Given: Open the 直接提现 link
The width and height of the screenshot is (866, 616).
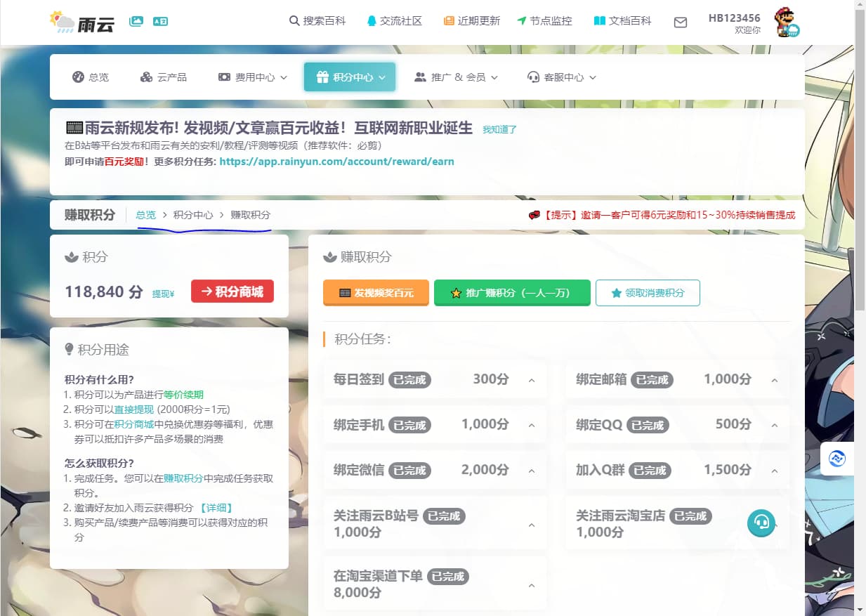Looking at the screenshot, I should coord(133,409).
